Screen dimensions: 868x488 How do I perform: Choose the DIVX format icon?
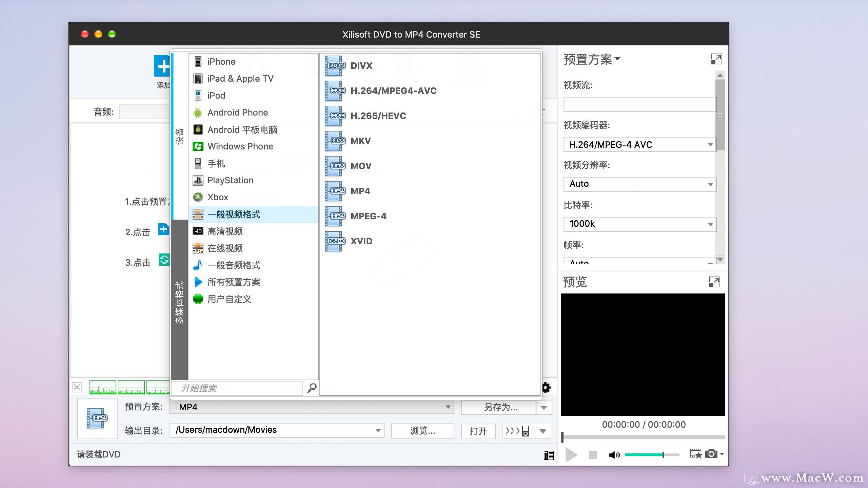point(335,66)
